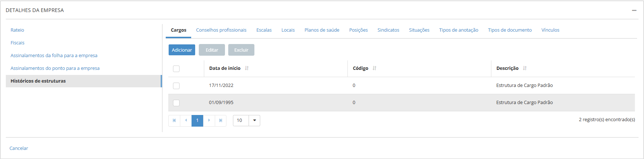Go to first page of results

click(x=174, y=120)
